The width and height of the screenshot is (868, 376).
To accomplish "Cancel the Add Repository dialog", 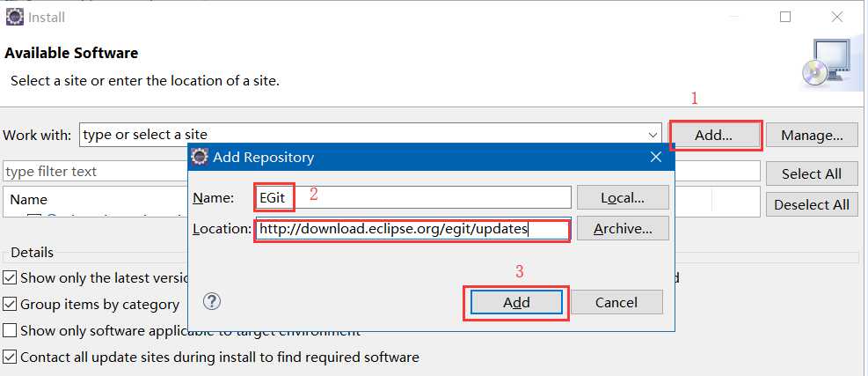I will click(616, 302).
